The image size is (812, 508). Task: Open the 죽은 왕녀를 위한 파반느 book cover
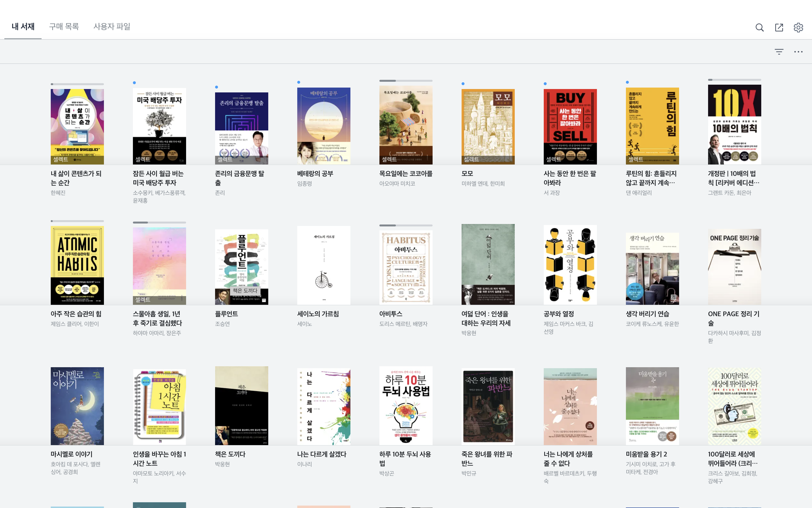tap(488, 407)
